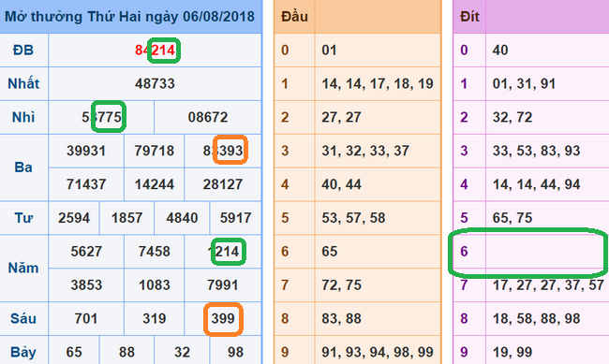Click the index digit 3 in the Đầu column
The width and height of the screenshot is (609, 364).
tap(285, 151)
